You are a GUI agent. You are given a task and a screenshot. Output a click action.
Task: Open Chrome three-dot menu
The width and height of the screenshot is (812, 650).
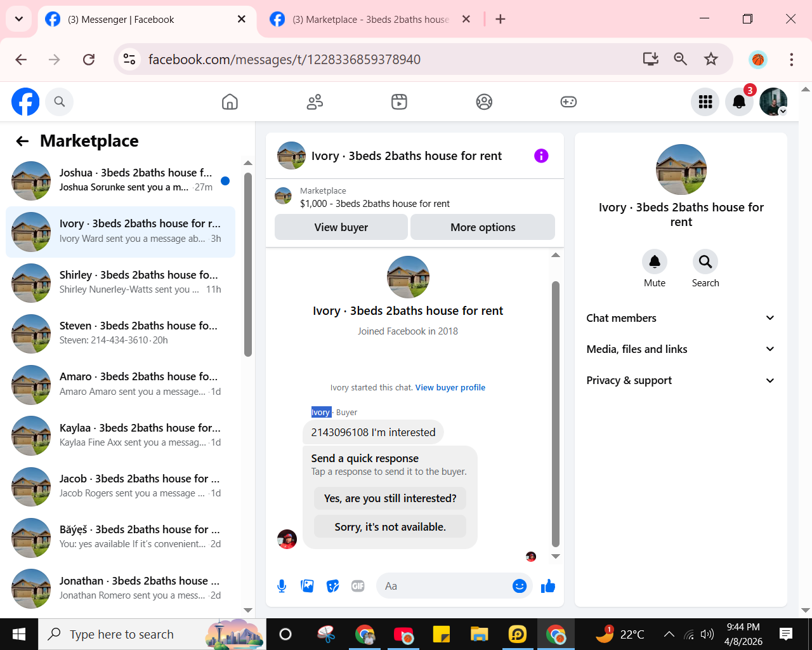click(791, 60)
